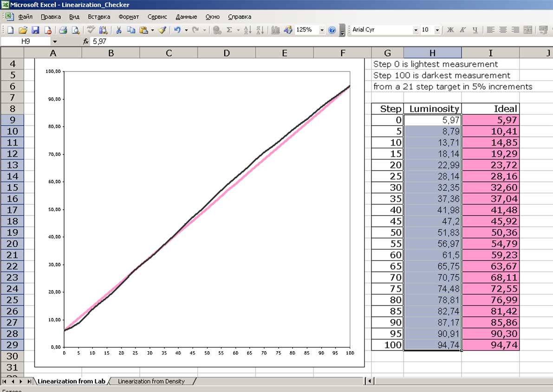The image size is (553, 392).
Task: Open the Файл menu
Action: coord(26,17)
